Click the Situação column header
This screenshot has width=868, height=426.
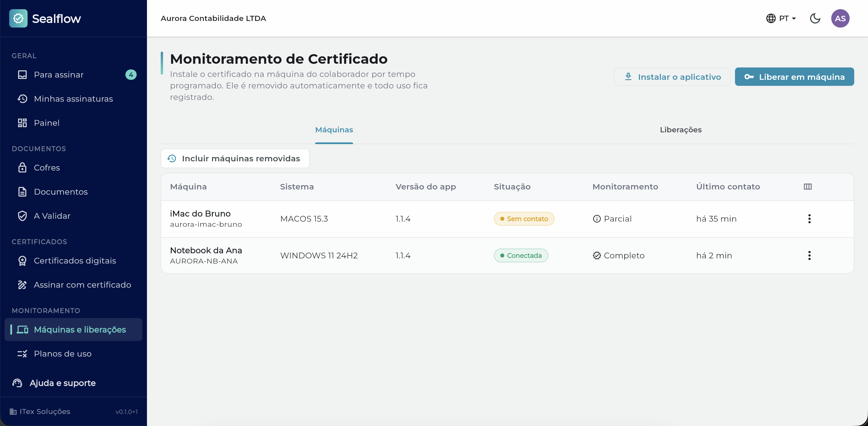(512, 187)
